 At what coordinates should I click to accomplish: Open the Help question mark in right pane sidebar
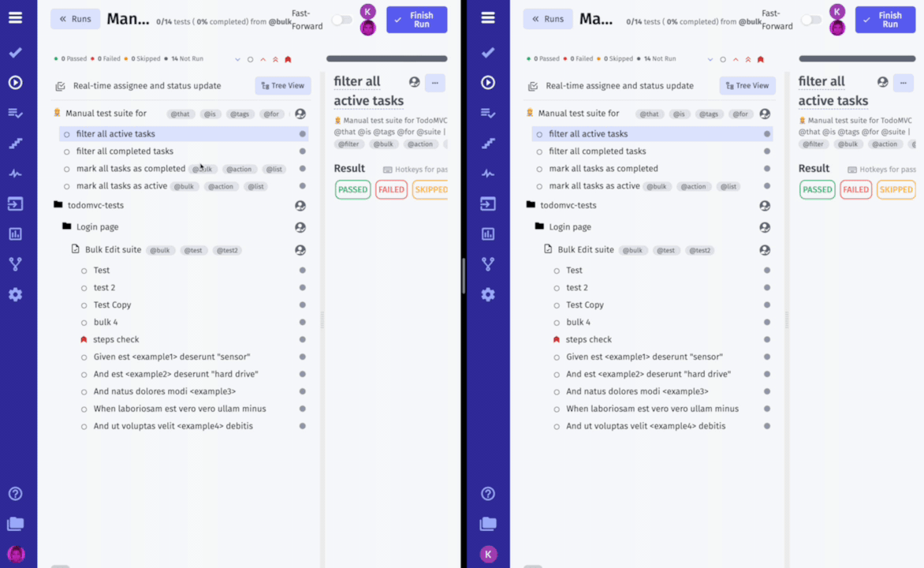click(x=488, y=494)
